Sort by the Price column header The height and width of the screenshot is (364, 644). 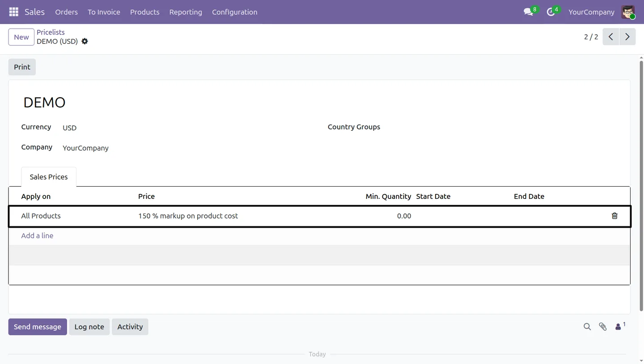(146, 196)
